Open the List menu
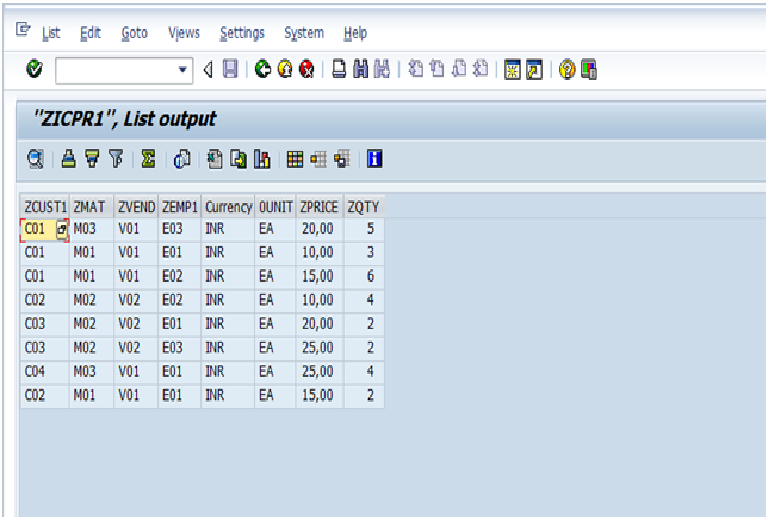This screenshot has width=768, height=520. (51, 33)
